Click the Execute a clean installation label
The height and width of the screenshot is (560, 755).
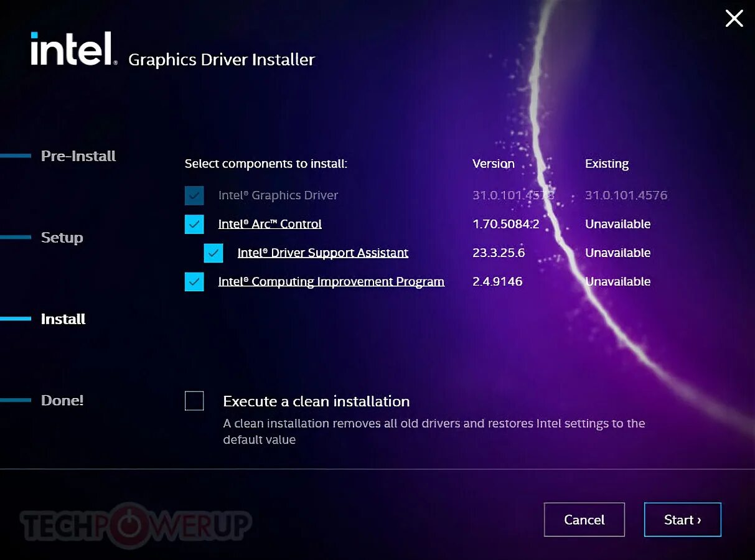coord(316,401)
